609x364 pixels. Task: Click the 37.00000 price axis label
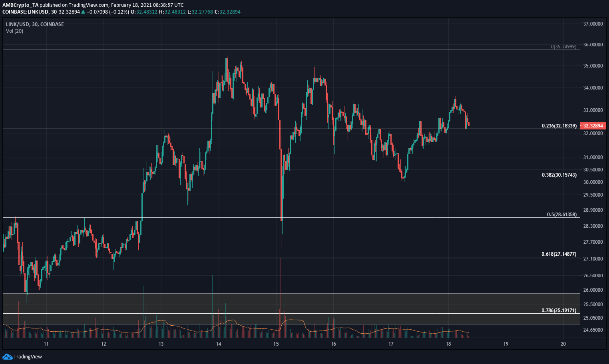(593, 24)
